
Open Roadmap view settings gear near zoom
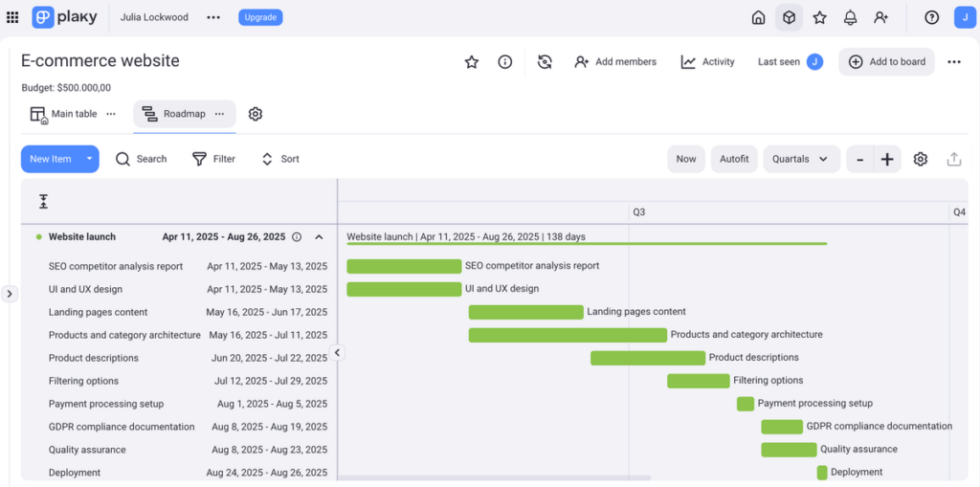pyautogui.click(x=920, y=159)
